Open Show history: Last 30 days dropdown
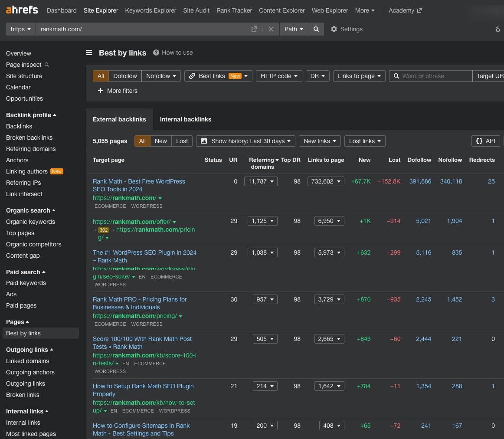The height and width of the screenshot is (439, 504). (x=245, y=141)
